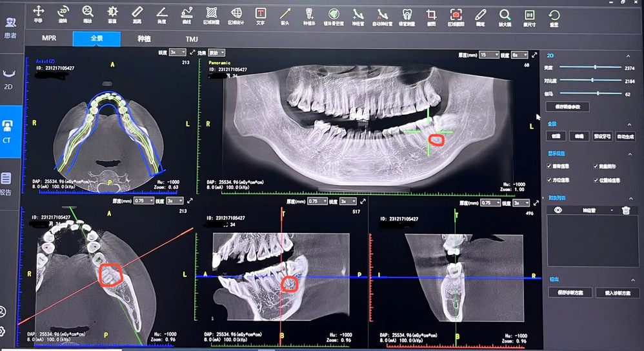This screenshot has width=644, height=351.
Task: Click the Gamma (伽马) slider
Action: (591, 93)
